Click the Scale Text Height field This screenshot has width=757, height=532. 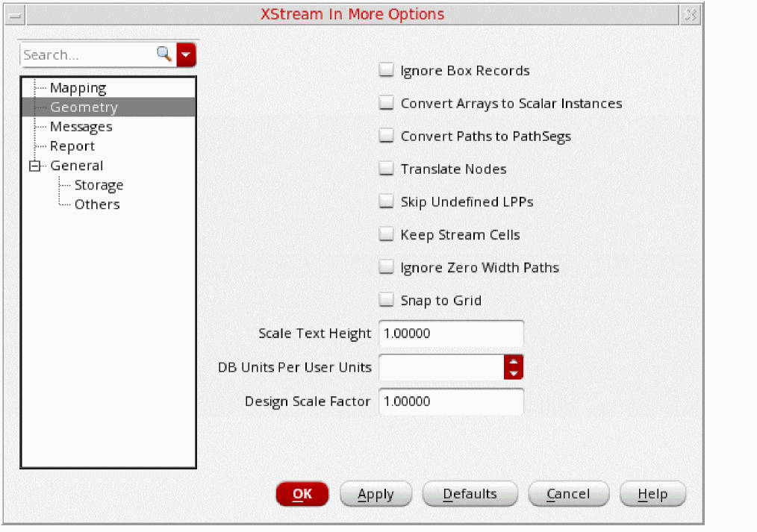451,334
